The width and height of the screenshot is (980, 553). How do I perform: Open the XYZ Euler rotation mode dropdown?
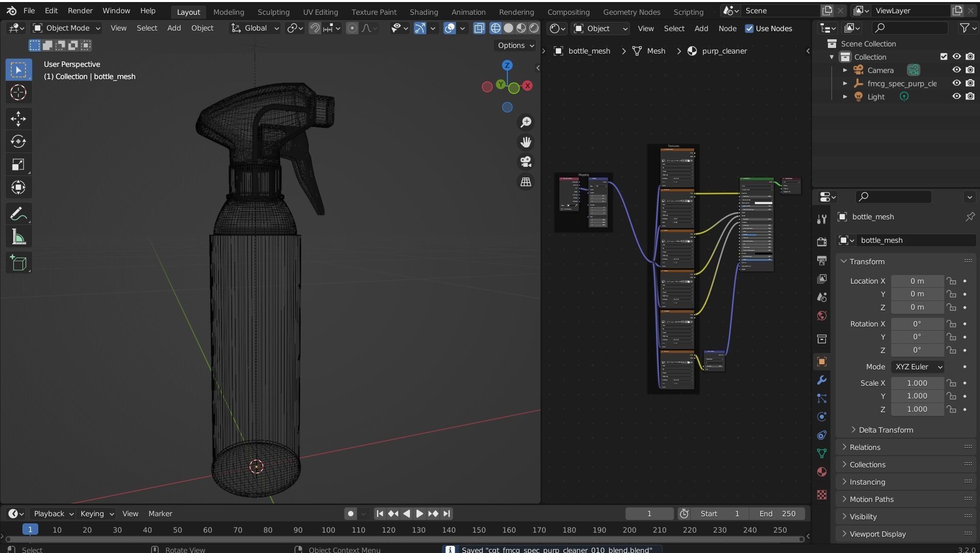pyautogui.click(x=918, y=367)
